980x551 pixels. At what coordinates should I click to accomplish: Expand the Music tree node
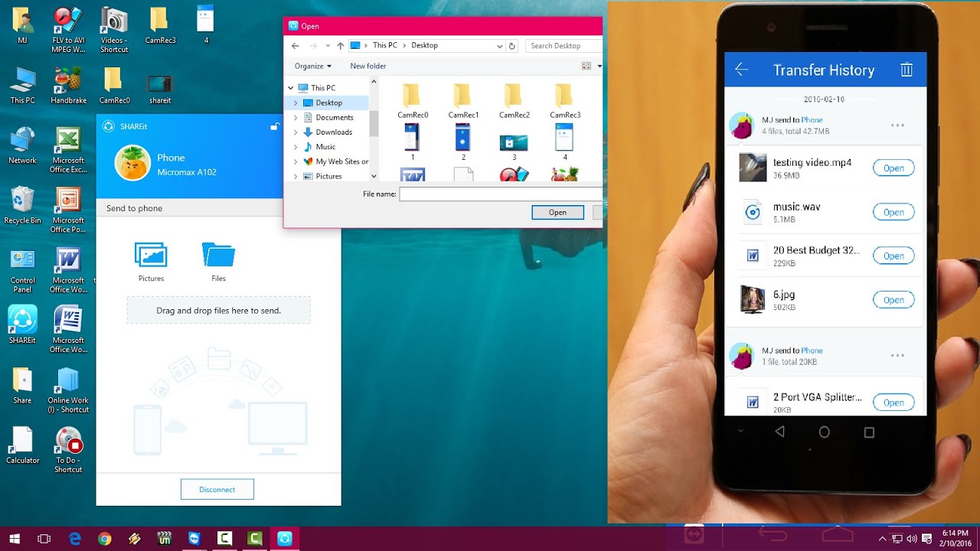[x=296, y=147]
